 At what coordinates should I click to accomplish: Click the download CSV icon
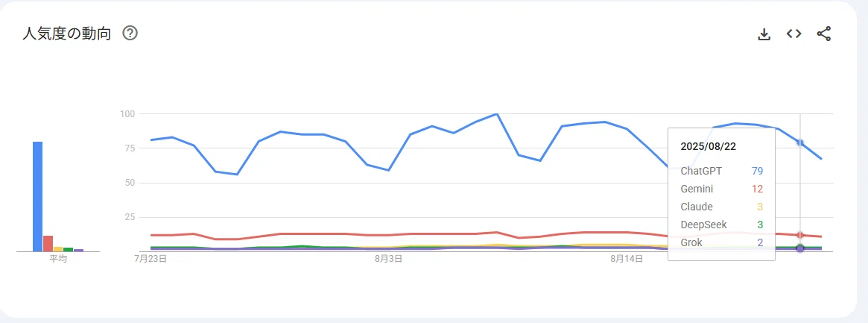click(764, 34)
